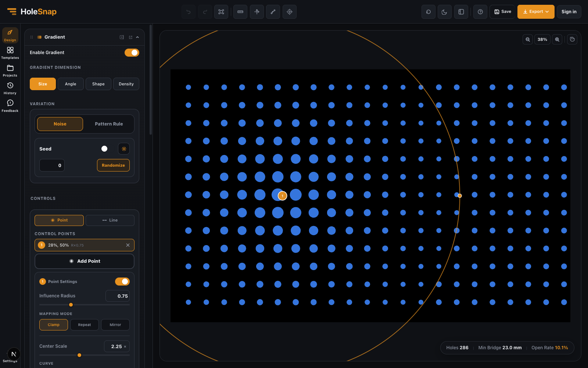Click the dock icon in Gradient panel header
Screen dimensions: 588x368
[x=122, y=37]
